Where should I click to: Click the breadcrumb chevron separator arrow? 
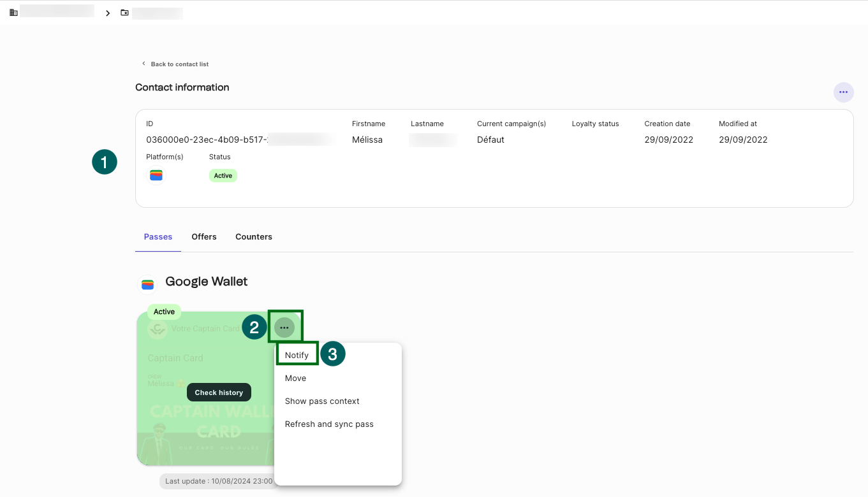click(x=108, y=13)
